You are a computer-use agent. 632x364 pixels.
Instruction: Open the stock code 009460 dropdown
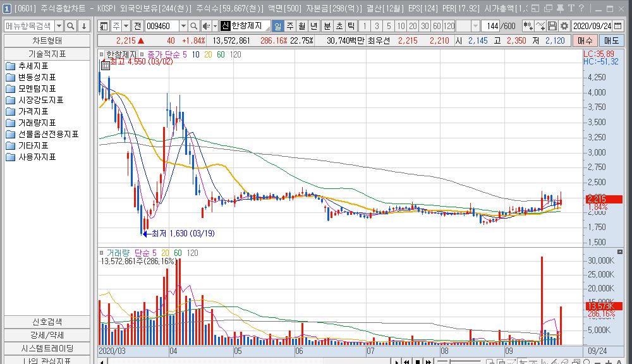point(183,26)
